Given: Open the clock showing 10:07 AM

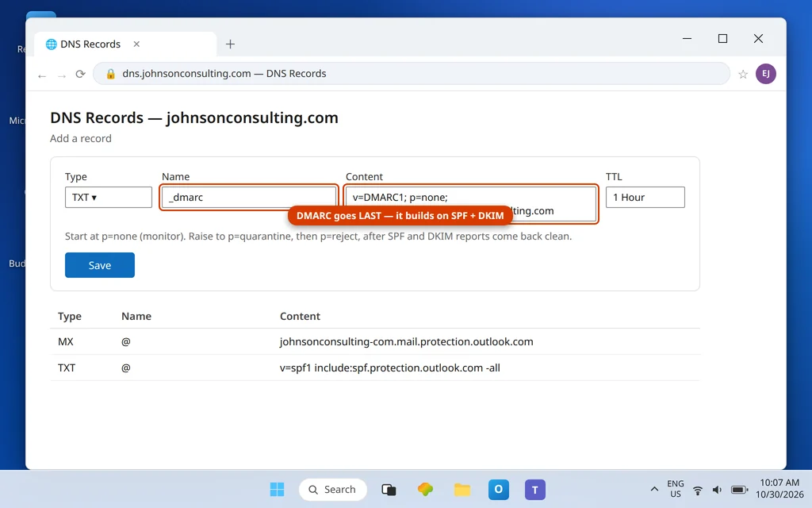Looking at the screenshot, I should (x=779, y=489).
